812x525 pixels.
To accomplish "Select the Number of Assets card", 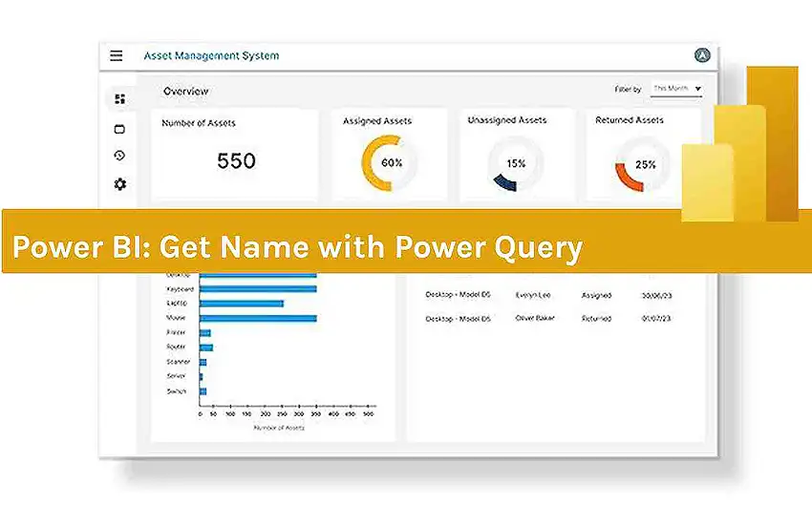I will point(235,154).
